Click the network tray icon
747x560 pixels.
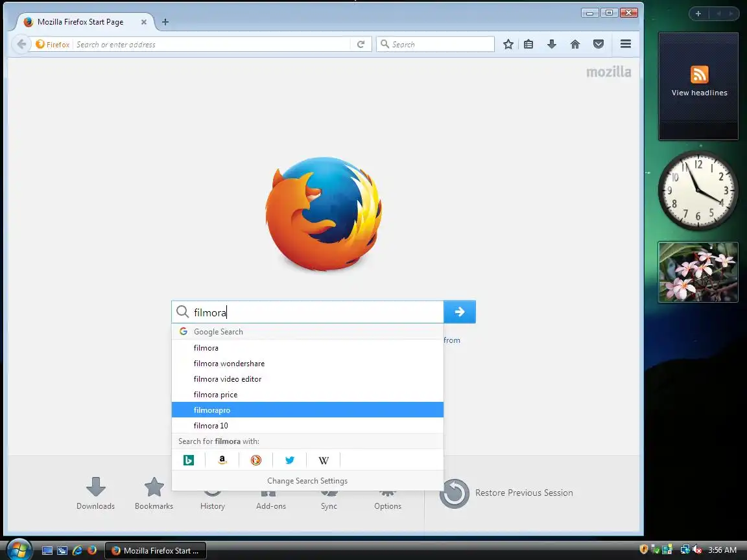[685, 550]
